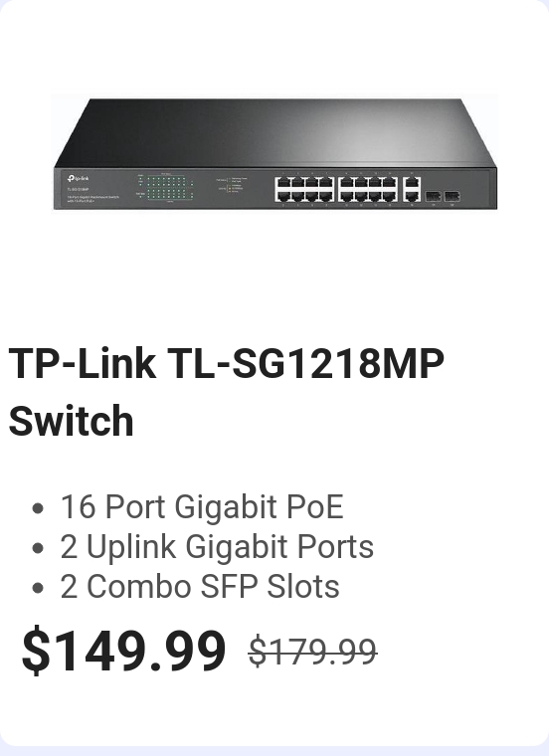Click bullet dot beside 2 Combo SFP Slots

(x=38, y=588)
